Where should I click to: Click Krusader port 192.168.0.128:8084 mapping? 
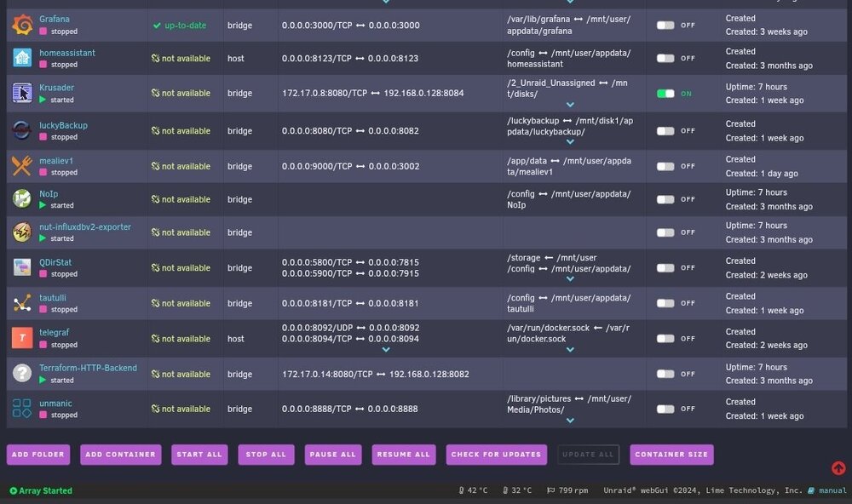pos(423,93)
